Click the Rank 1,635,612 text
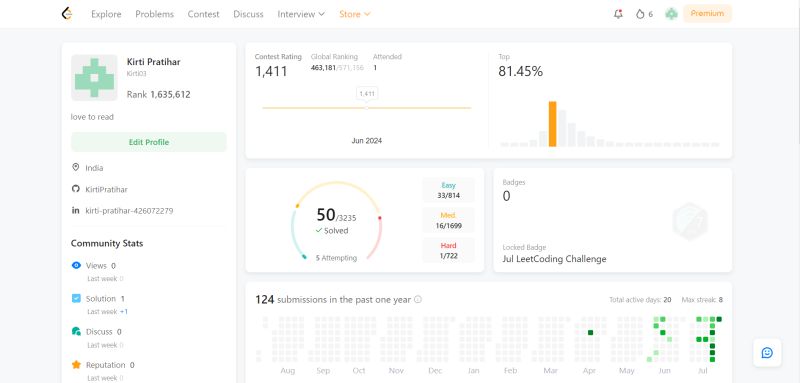Screen dimensions: 800x383 coord(159,94)
